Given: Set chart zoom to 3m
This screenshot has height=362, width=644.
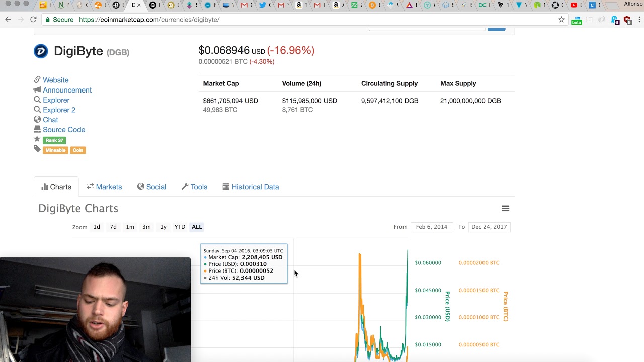Looking at the screenshot, I should 146,227.
